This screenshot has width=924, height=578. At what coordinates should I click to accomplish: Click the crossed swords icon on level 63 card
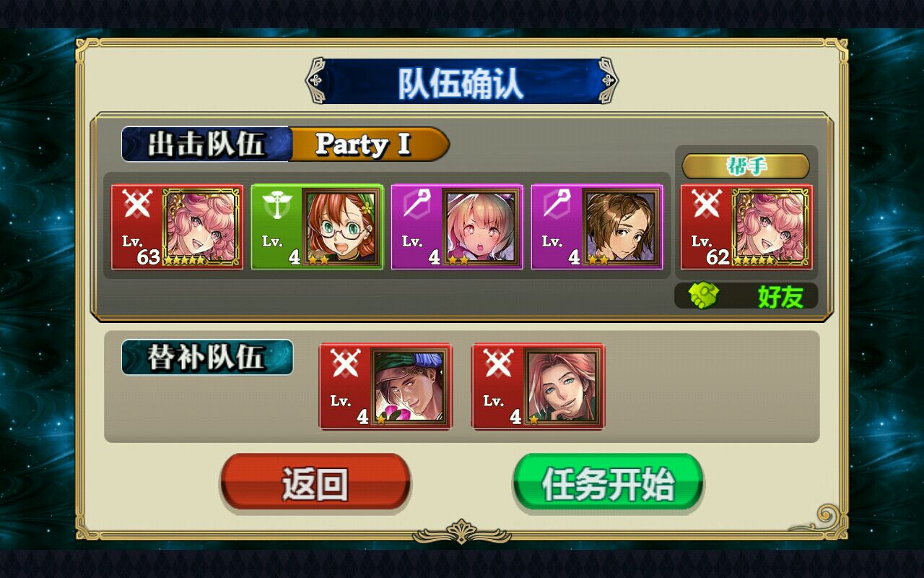(136, 204)
